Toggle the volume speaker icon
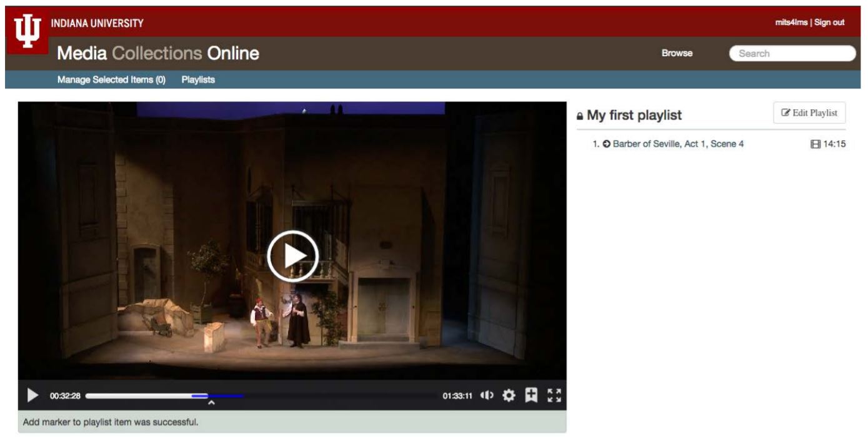 pos(487,395)
